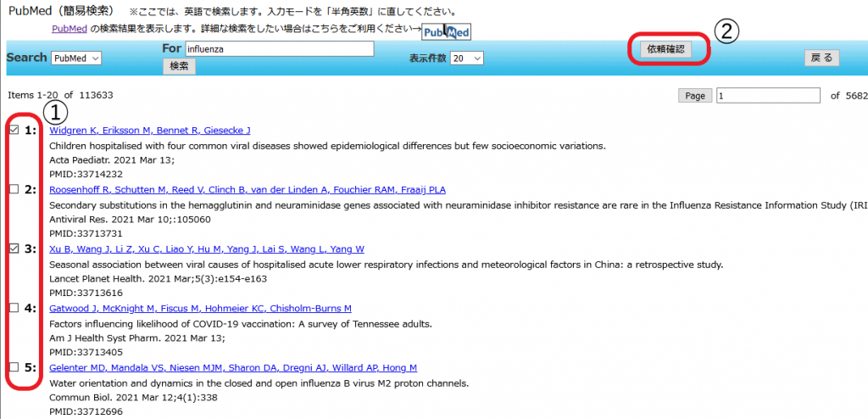Screen dimensions: 868x419
Task: Open Gatwood J, McKnight M authors link
Action: [200, 309]
